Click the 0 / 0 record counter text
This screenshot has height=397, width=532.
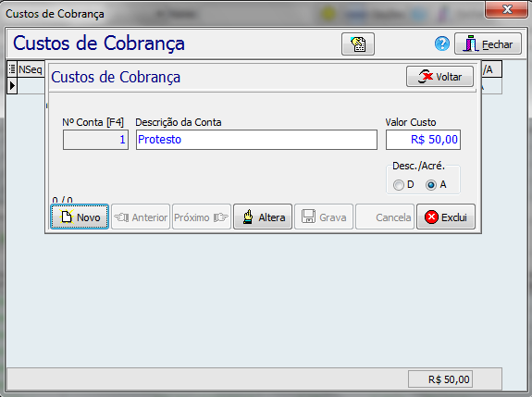[62, 200]
